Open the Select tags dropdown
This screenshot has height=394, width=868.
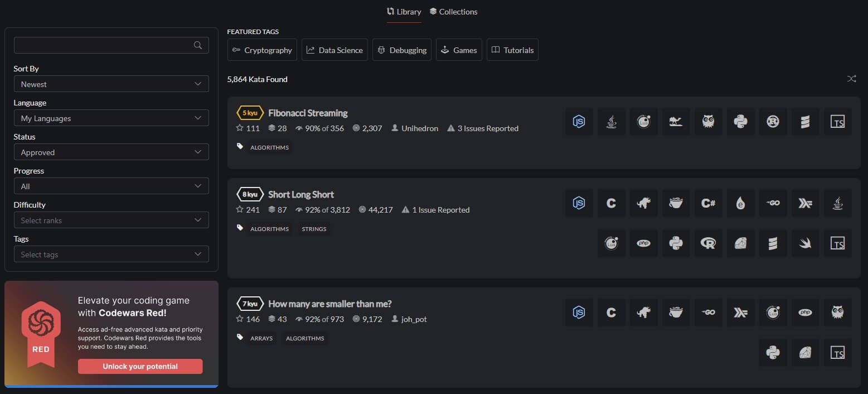111,254
